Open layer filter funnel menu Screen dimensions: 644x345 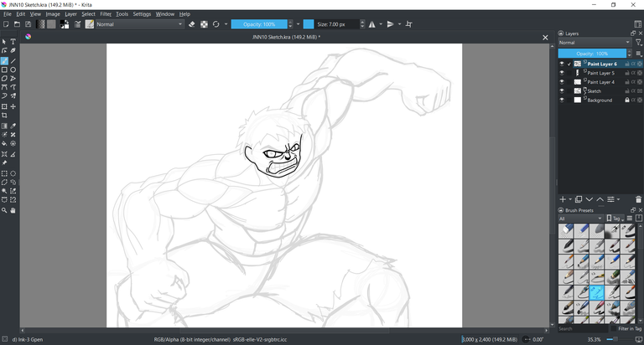point(638,42)
